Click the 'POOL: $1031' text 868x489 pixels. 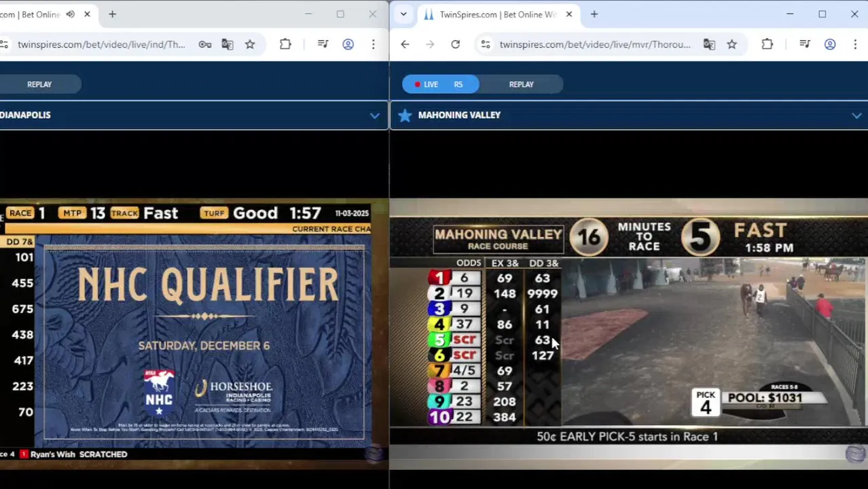tap(765, 398)
